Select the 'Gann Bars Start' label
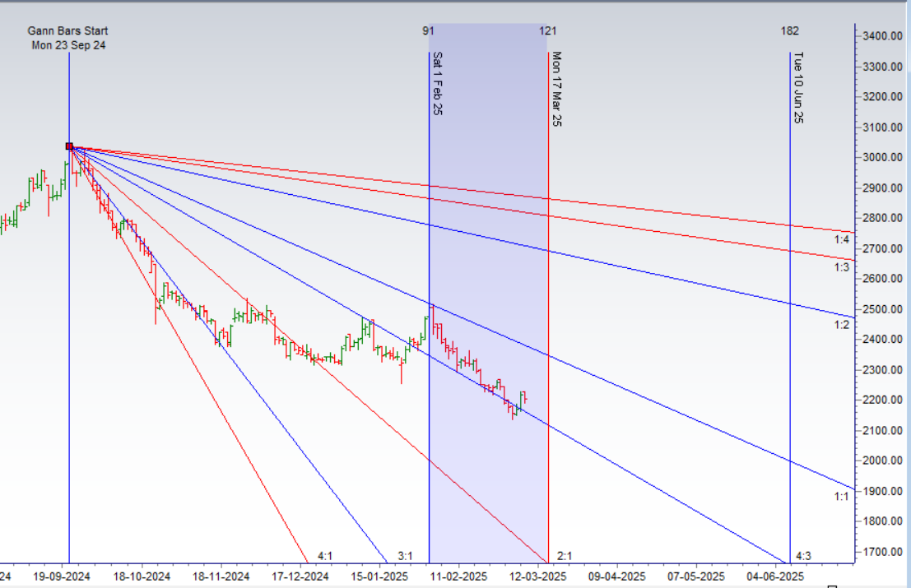This screenshot has height=588, width=911. pyautogui.click(x=68, y=31)
